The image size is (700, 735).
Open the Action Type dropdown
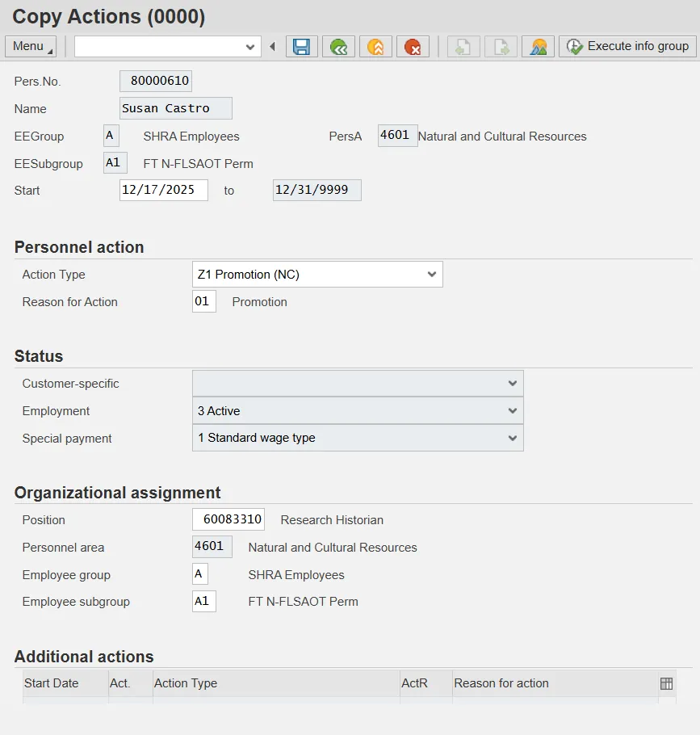point(431,275)
